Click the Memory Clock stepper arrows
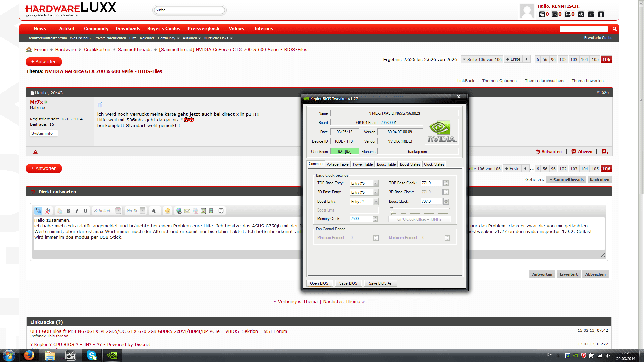The height and width of the screenshot is (362, 644). [375, 219]
